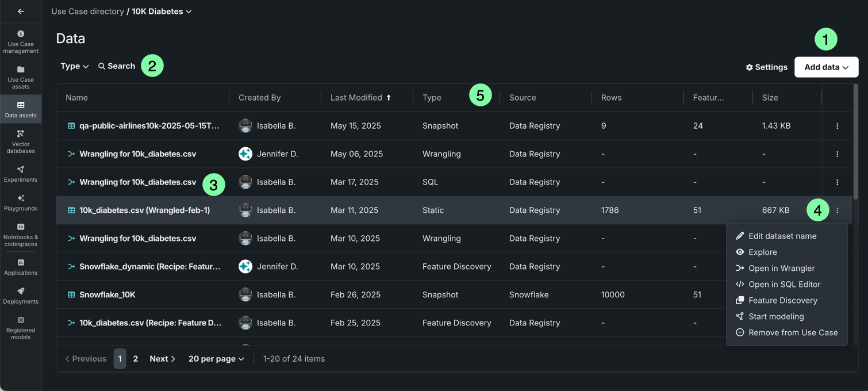Click the back arrow in sidebar
This screenshot has width=868, height=391.
[21, 11]
